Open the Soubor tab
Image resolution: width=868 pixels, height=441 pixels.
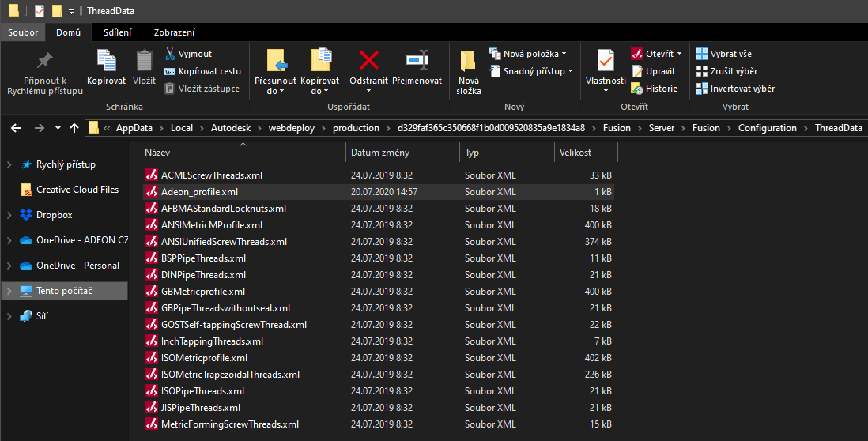[x=23, y=32]
